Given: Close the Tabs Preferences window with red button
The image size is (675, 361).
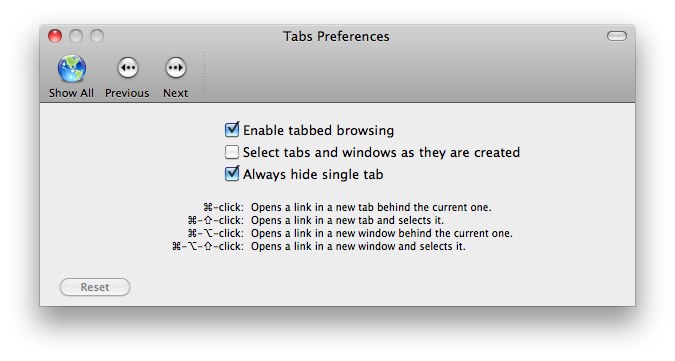Looking at the screenshot, I should tap(55, 36).
